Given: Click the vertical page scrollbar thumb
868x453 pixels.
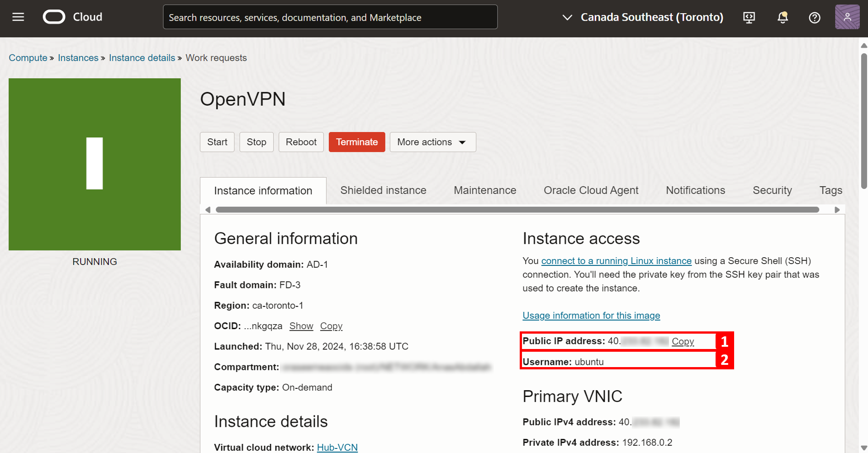Looking at the screenshot, I should pos(864,121).
